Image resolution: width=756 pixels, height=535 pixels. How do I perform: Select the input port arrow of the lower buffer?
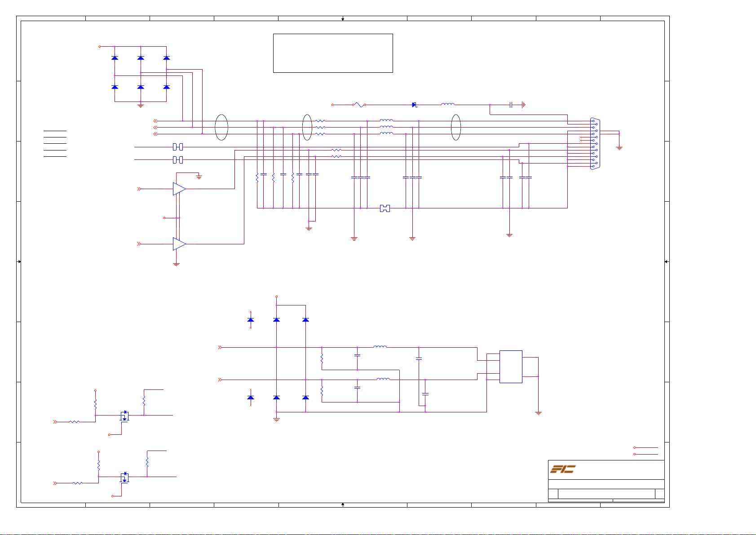click(x=139, y=244)
